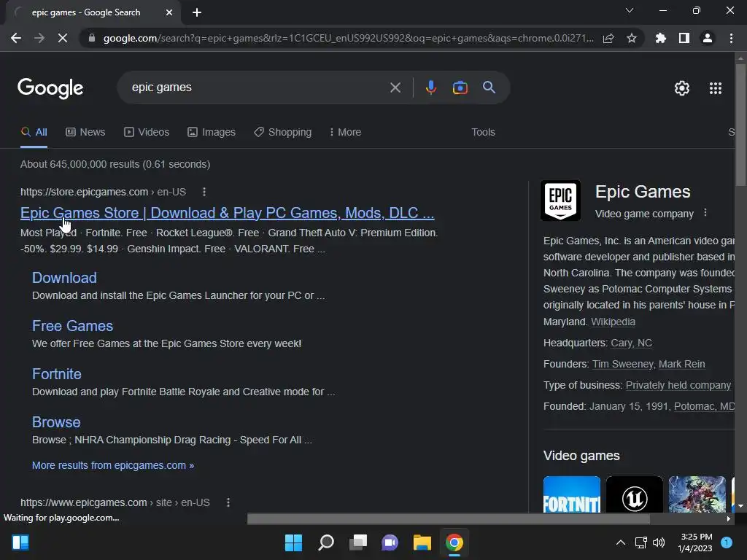Image resolution: width=747 pixels, height=560 pixels.
Task: Open Epic Games knowledge panel options
Action: 705,214
